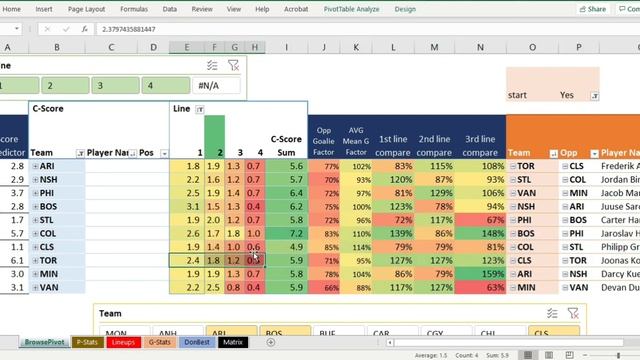The image size is (640, 360).
Task: Open Team column filter dropdown
Action: click(80, 153)
